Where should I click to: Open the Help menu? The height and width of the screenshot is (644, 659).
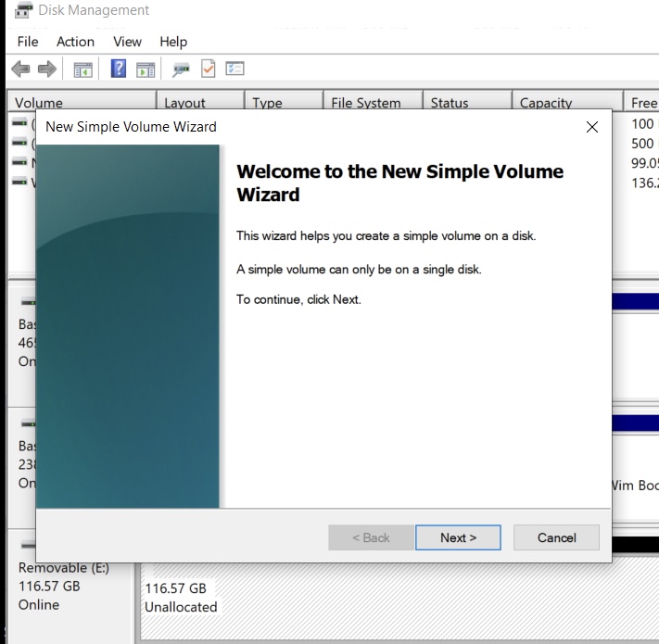[173, 42]
